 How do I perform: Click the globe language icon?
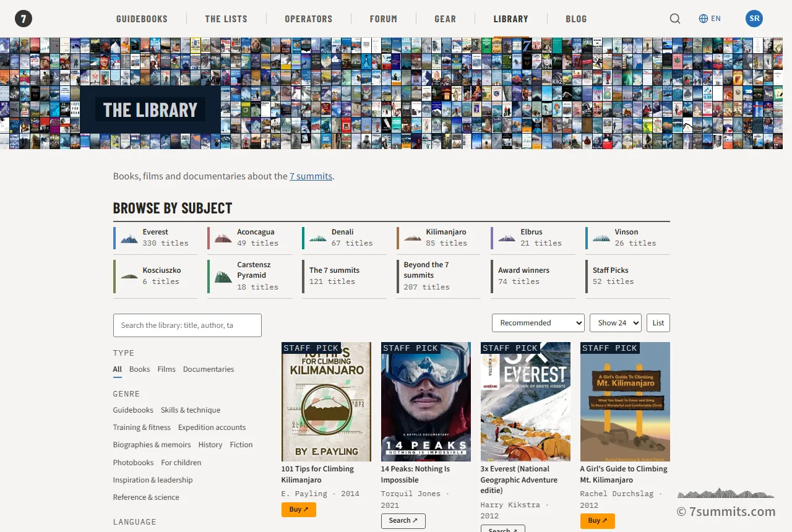tap(703, 19)
